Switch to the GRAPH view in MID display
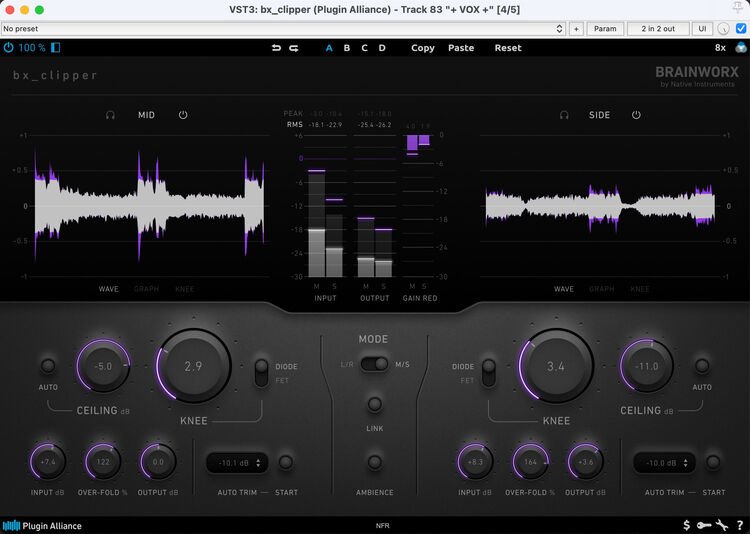 [x=146, y=289]
